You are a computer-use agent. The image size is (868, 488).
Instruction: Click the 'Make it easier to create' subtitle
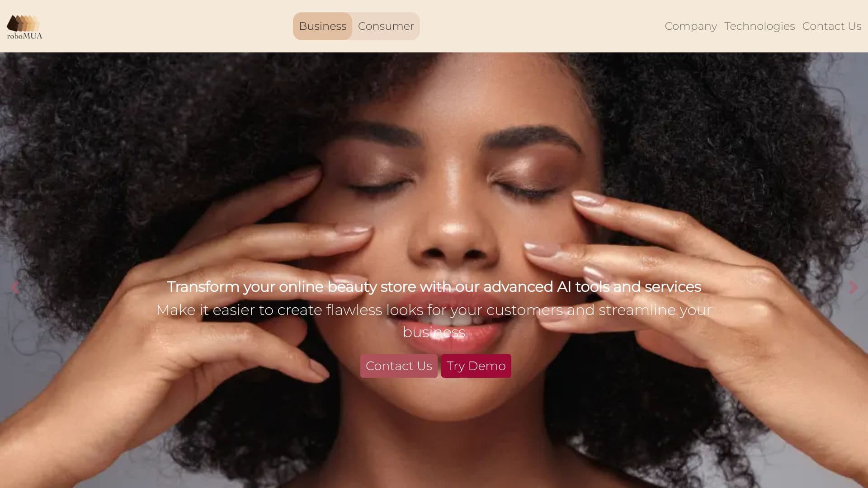click(x=434, y=321)
